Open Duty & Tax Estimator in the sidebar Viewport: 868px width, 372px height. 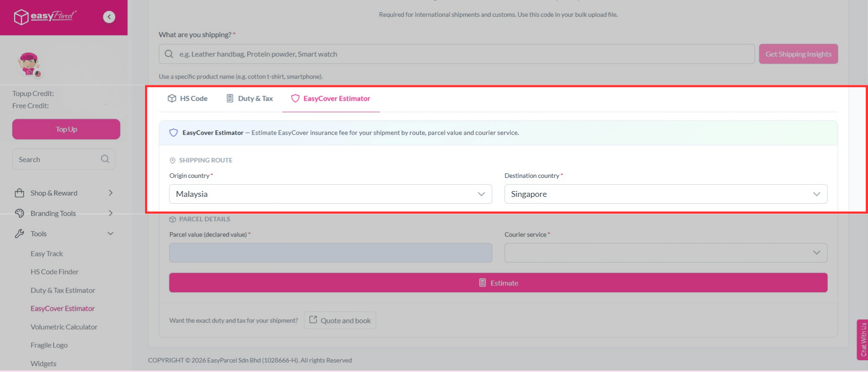pyautogui.click(x=63, y=290)
